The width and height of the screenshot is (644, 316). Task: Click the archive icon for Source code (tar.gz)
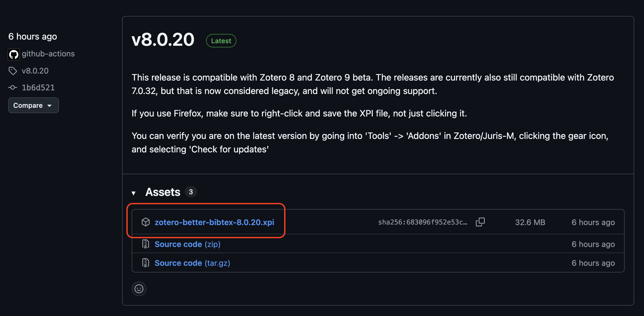(x=146, y=263)
